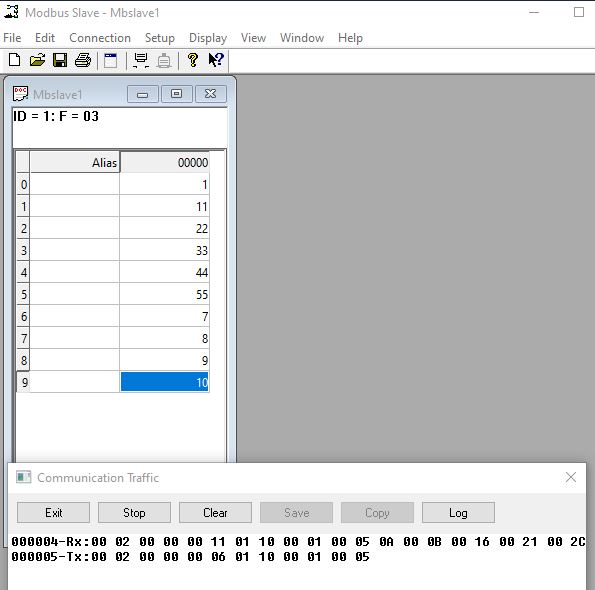
Task: Click the Exit button in Communication Traffic
Action: (x=54, y=513)
